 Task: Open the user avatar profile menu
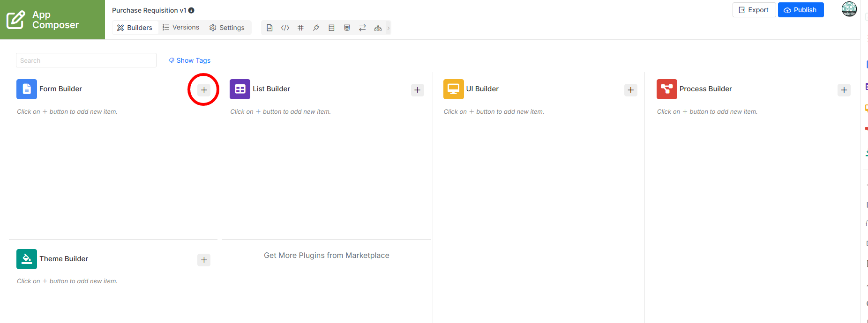(x=849, y=9)
